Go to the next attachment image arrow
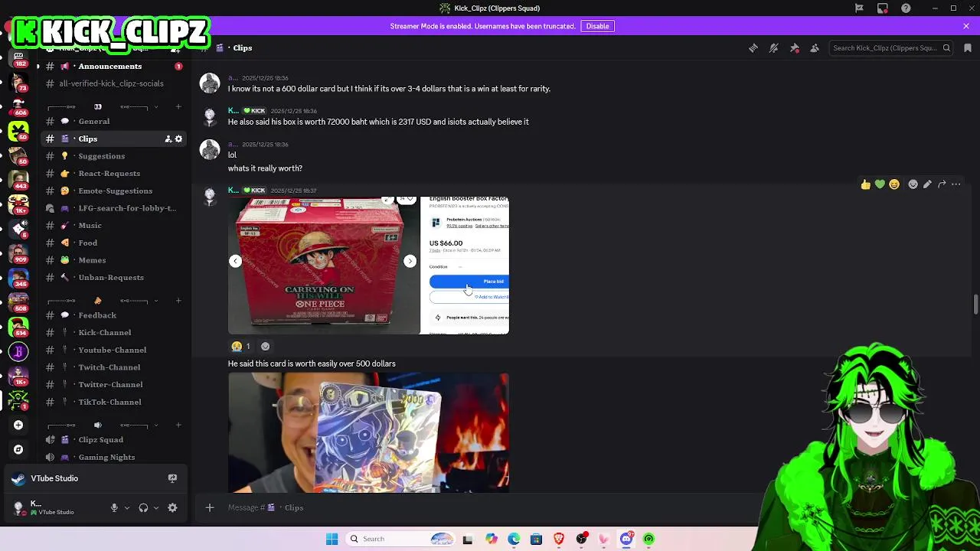This screenshot has width=980, height=551. 410,261
